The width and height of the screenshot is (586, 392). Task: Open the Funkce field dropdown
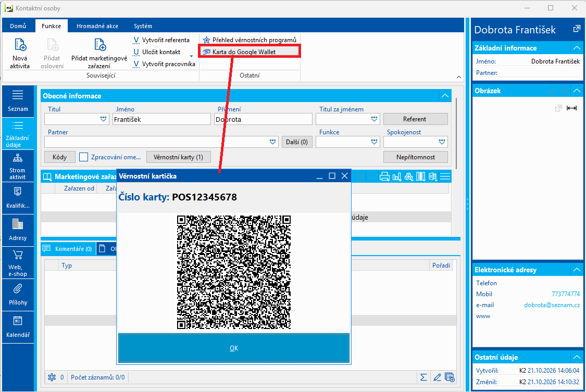tap(374, 142)
